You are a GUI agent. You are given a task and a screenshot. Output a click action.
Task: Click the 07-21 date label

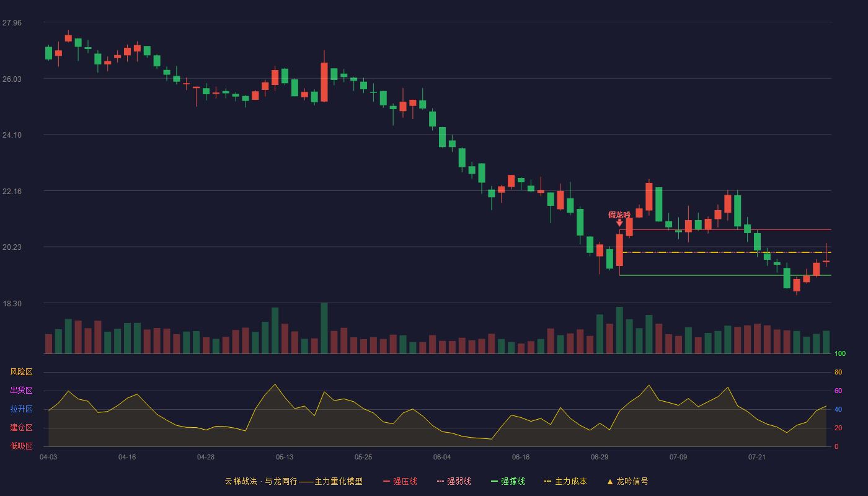[x=757, y=457]
